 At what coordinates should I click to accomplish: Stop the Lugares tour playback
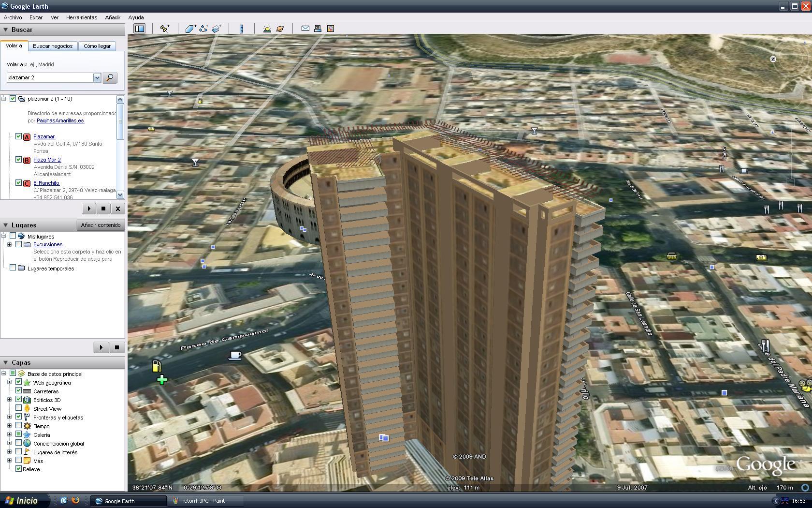(x=117, y=347)
